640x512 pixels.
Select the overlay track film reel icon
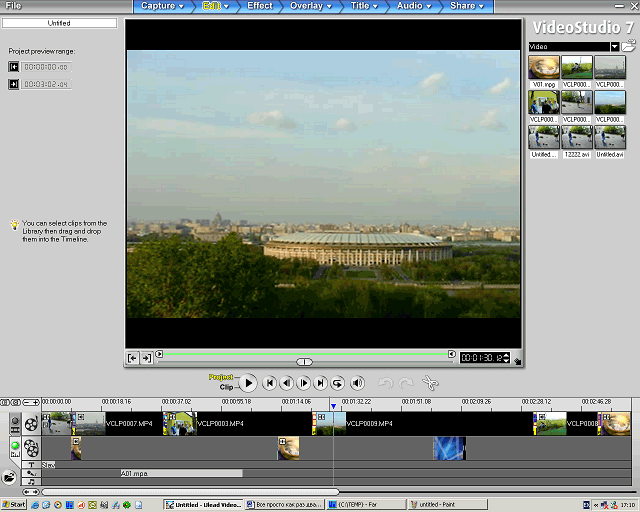(x=31, y=447)
